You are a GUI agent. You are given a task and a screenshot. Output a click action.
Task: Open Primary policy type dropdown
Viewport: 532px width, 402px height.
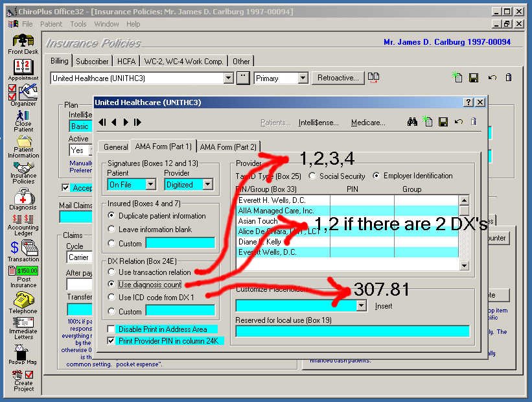(x=303, y=78)
